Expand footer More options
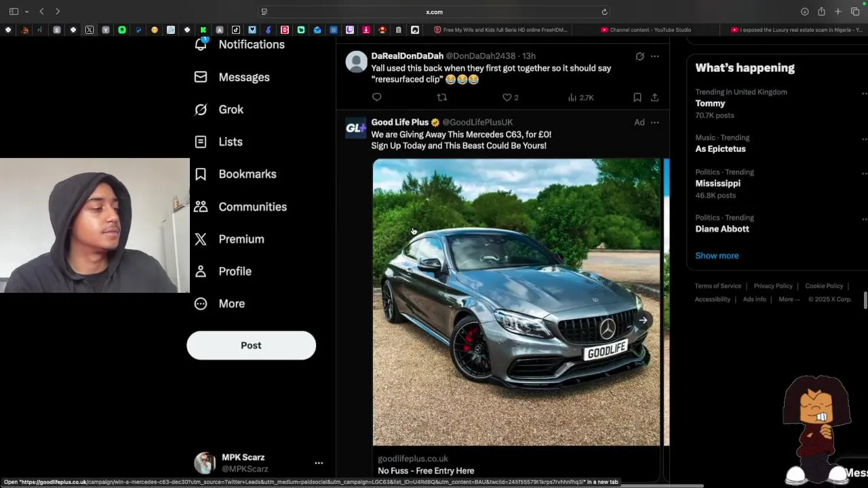This screenshot has width=868, height=488. coord(789,300)
